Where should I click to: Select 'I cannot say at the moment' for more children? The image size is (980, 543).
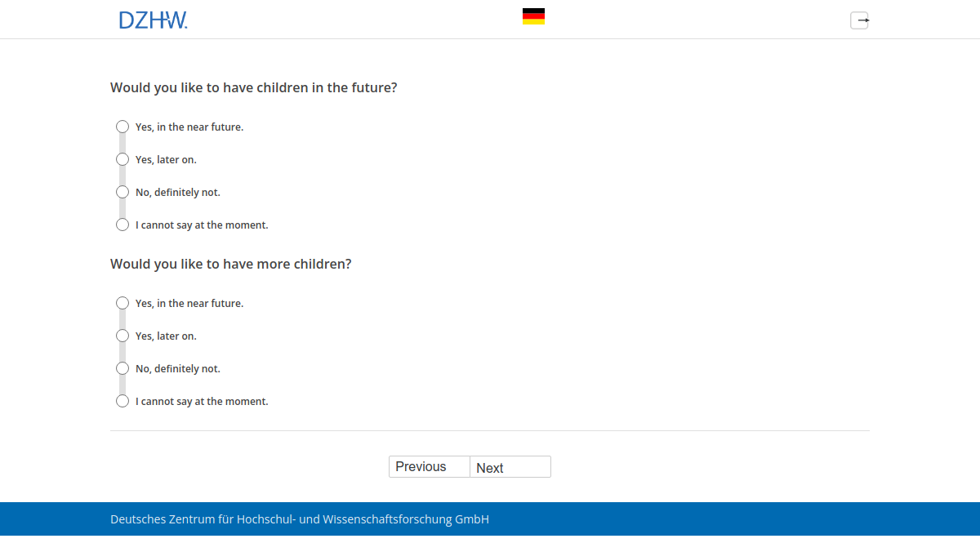pos(122,401)
